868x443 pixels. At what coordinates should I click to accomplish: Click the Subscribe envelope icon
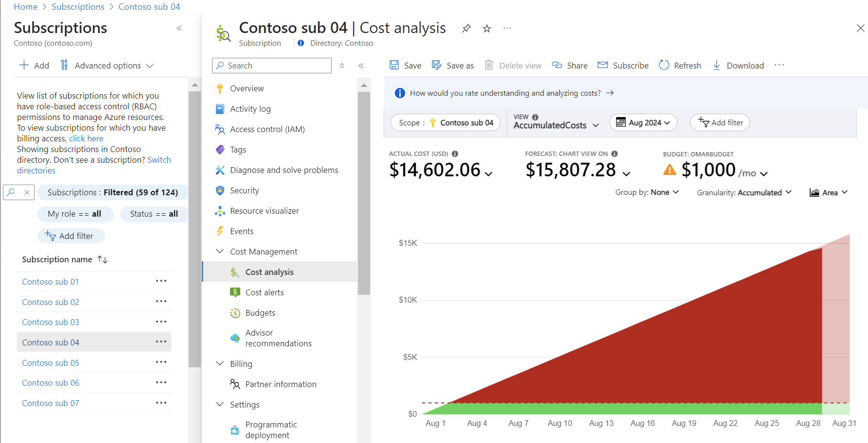[603, 65]
